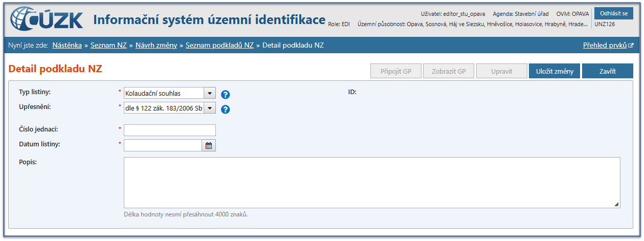This screenshot has width=644, height=241.
Task: Click the Zobrazit GP button
Action: pos(449,71)
